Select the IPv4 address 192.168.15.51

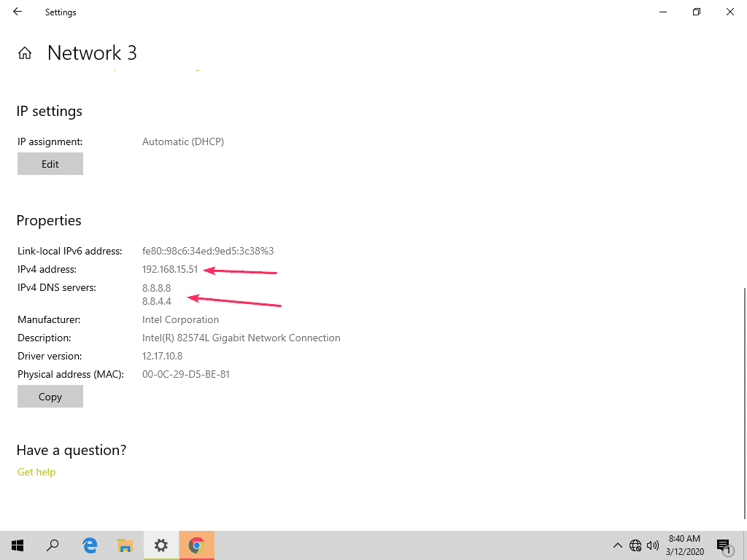[x=169, y=270]
